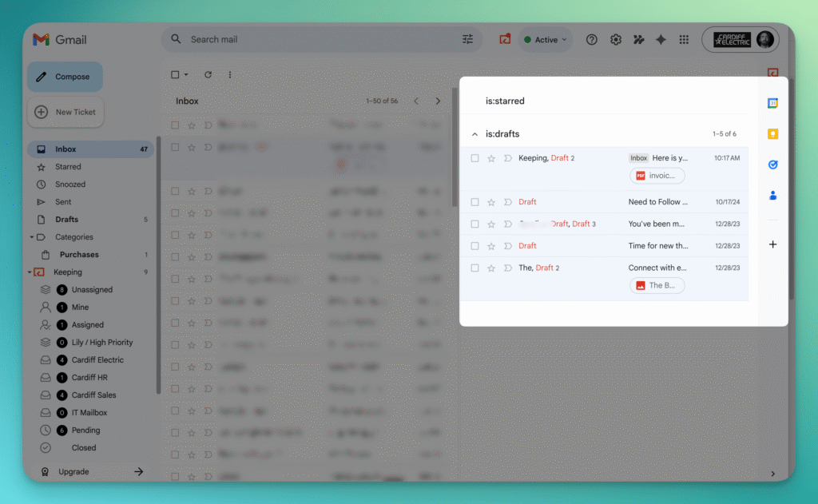Compose a new email

coord(65,77)
